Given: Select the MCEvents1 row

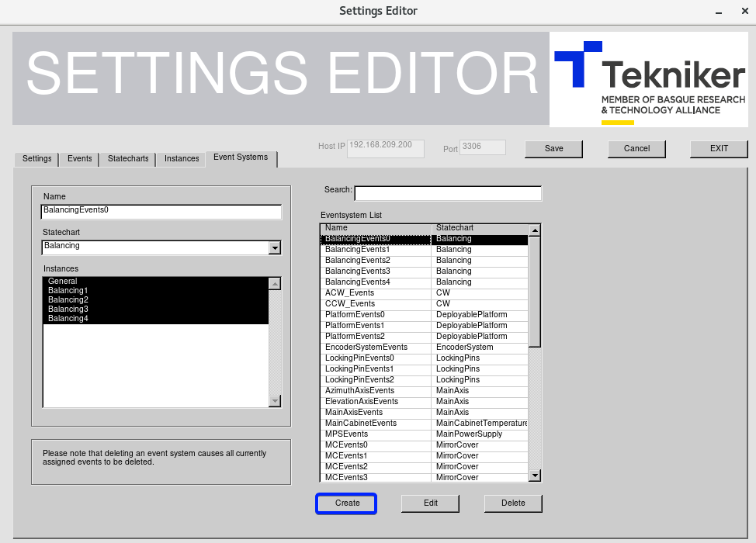Looking at the screenshot, I should click(x=425, y=456).
